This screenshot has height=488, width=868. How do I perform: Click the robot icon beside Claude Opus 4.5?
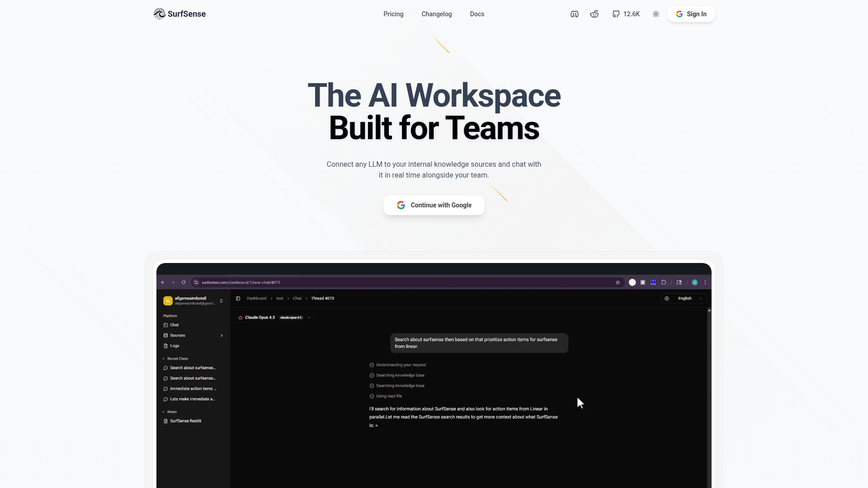[241, 318]
